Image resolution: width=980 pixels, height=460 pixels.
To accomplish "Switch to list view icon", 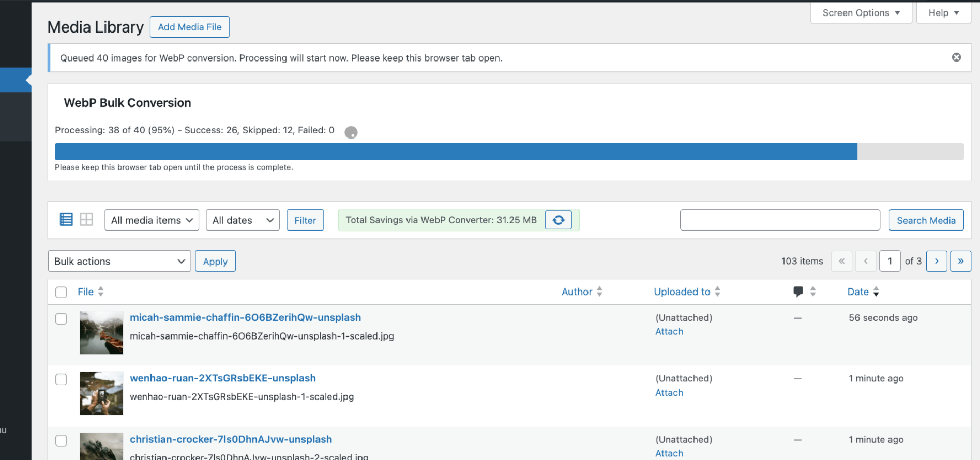I will [x=66, y=220].
